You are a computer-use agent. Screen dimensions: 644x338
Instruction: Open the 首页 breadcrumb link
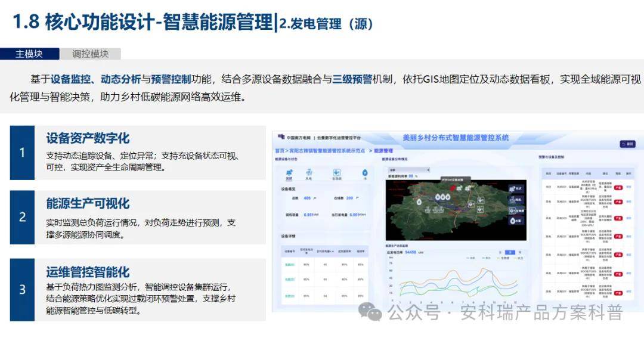click(279, 151)
